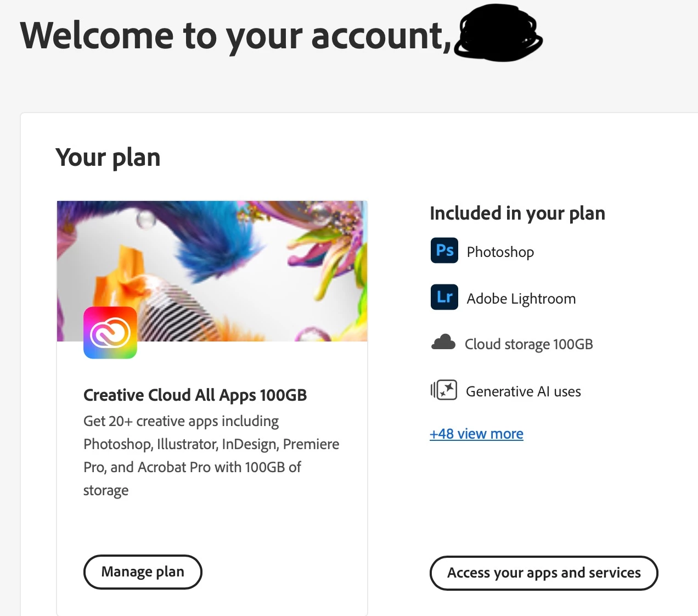Select the Photoshop text label

point(500,252)
